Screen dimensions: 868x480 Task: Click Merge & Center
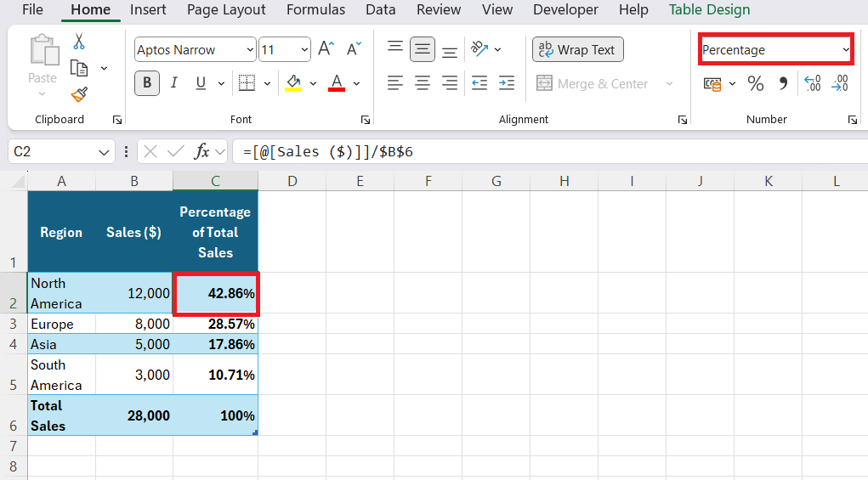point(593,84)
